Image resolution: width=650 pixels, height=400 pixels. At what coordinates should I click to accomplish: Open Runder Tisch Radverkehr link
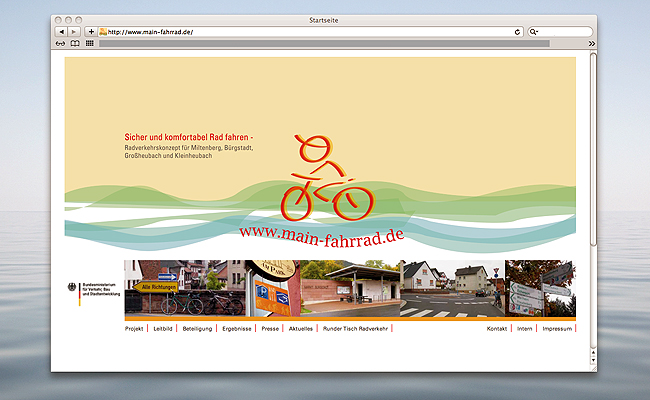[355, 329]
